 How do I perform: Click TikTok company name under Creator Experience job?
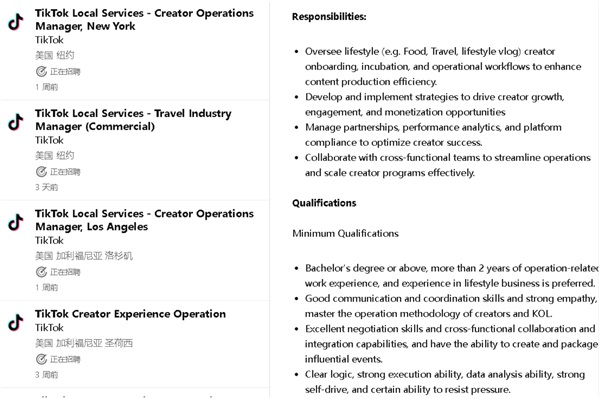tap(49, 327)
